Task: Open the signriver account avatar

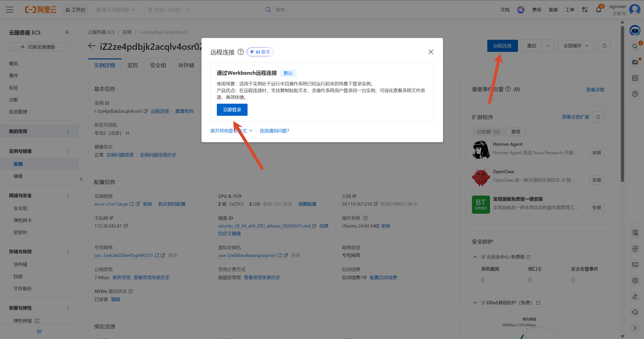Action: pyautogui.click(x=635, y=10)
